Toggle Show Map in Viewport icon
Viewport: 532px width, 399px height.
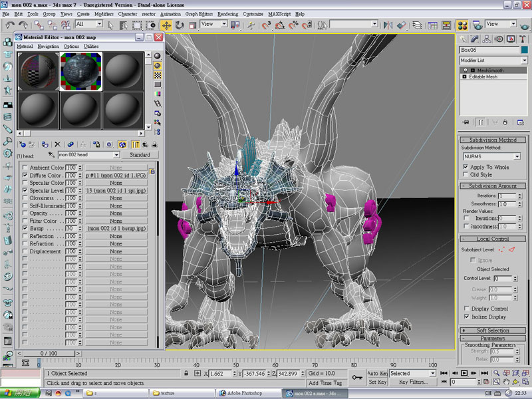pyautogui.click(x=122, y=144)
